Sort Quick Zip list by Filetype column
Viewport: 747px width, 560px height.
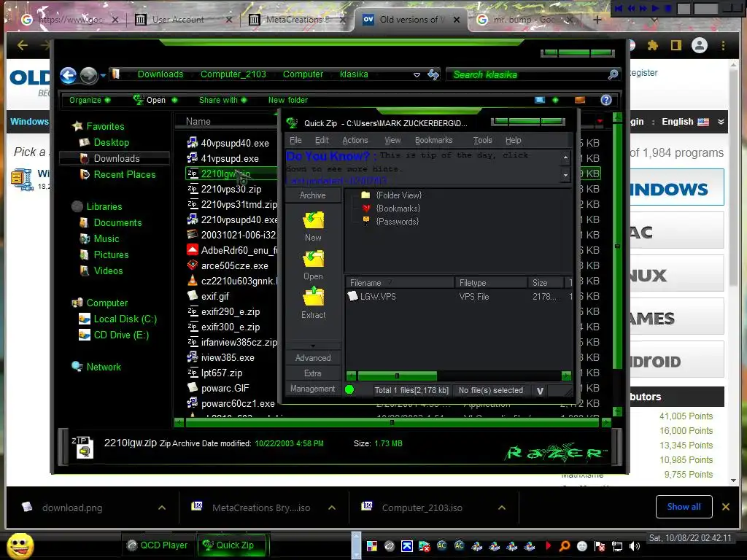(x=491, y=282)
